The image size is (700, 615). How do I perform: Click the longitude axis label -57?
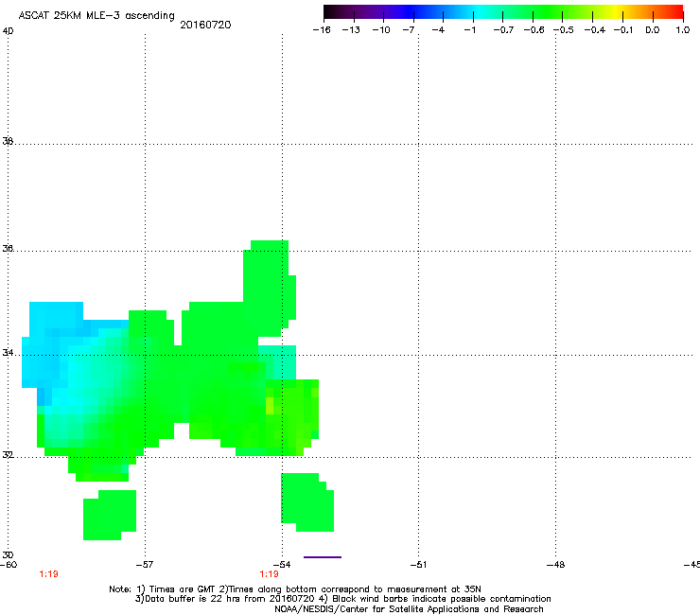point(145,565)
